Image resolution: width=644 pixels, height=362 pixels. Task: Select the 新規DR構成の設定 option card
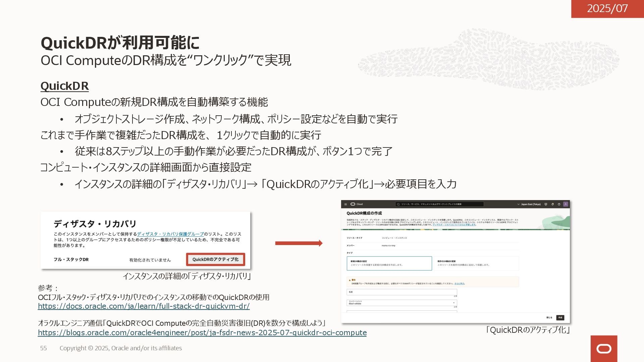pos(389,263)
